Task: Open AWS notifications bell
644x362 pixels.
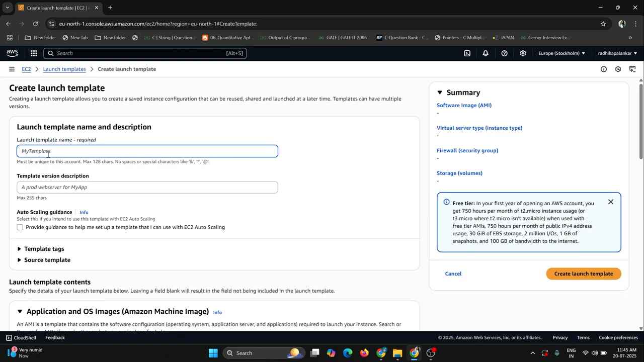Action: [x=486, y=53]
